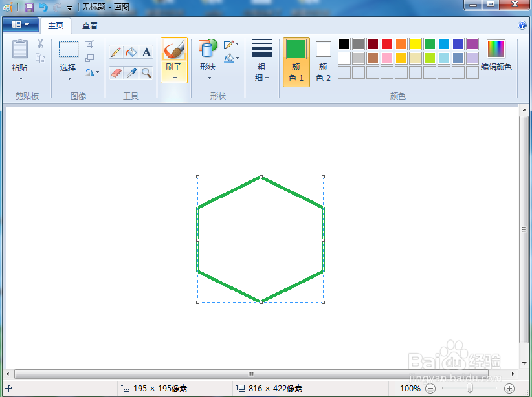Screen dimensions: 532x397
Task: Activate Color 1 foreground selector
Action: [296, 62]
